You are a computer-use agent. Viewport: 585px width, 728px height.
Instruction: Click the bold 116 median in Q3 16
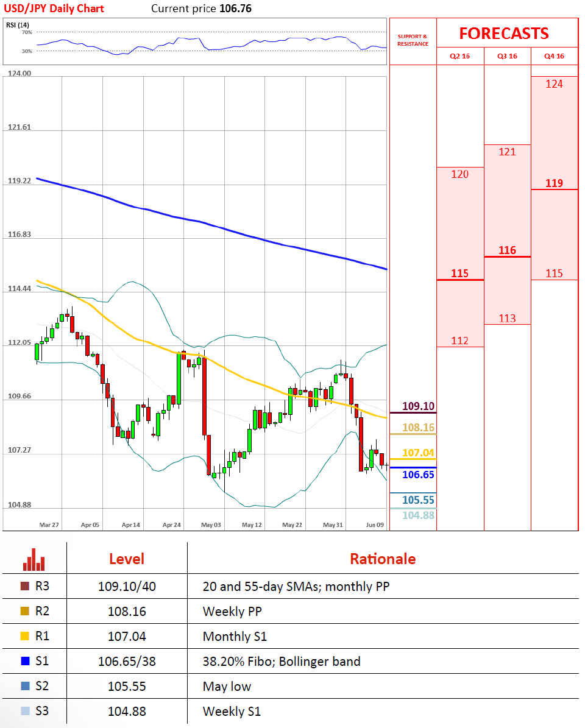[x=507, y=251]
